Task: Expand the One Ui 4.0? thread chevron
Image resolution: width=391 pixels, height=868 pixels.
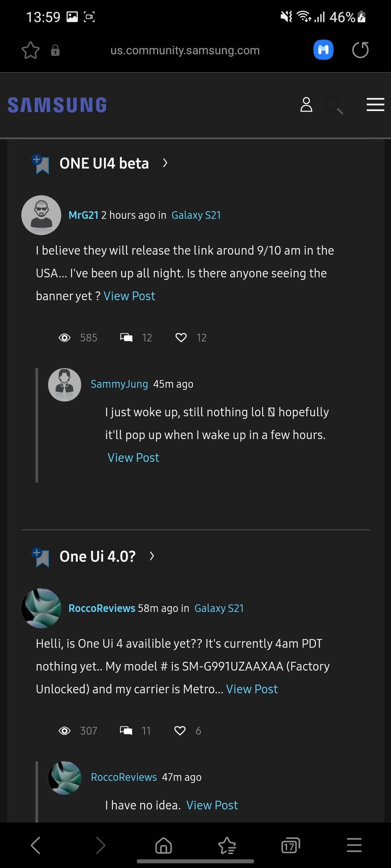Action: [x=152, y=556]
